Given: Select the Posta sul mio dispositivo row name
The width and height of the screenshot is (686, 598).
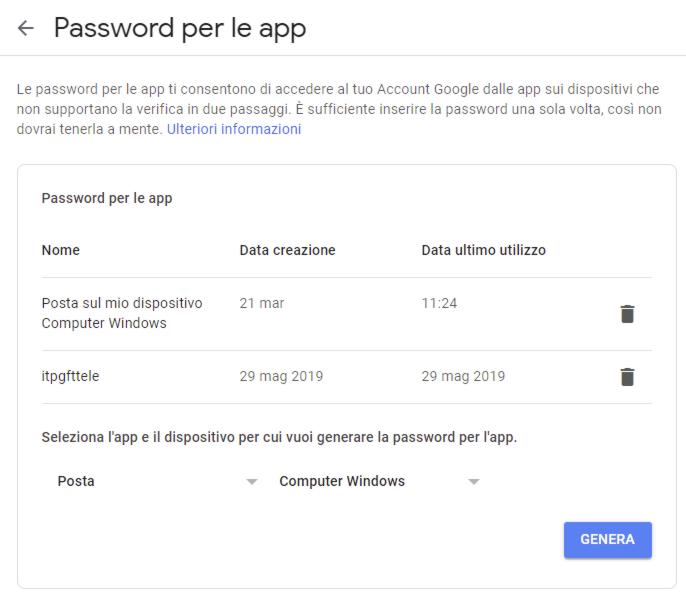Looking at the screenshot, I should [122, 313].
